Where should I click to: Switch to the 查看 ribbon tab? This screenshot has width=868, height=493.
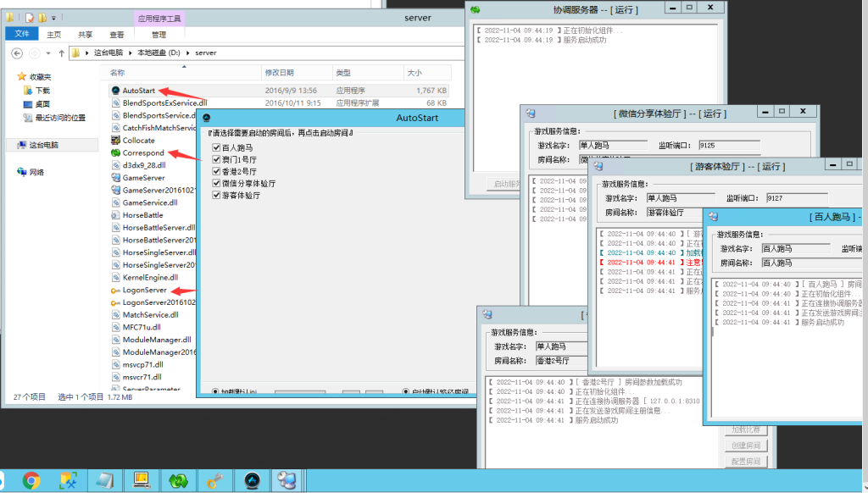point(116,35)
